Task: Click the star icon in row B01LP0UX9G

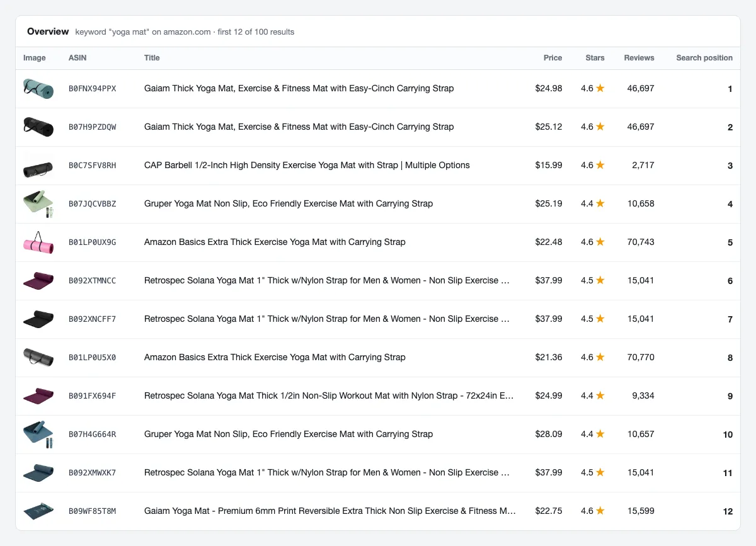Action: point(600,242)
